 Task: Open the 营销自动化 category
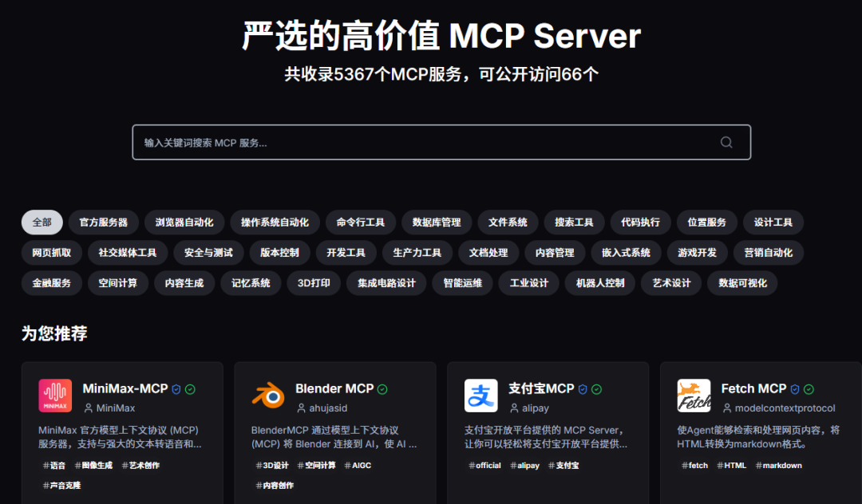point(769,253)
